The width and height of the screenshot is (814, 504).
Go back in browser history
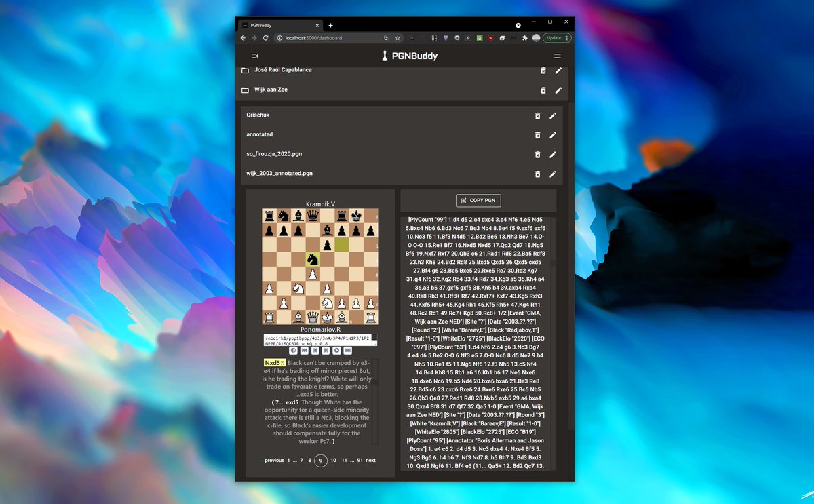click(243, 38)
